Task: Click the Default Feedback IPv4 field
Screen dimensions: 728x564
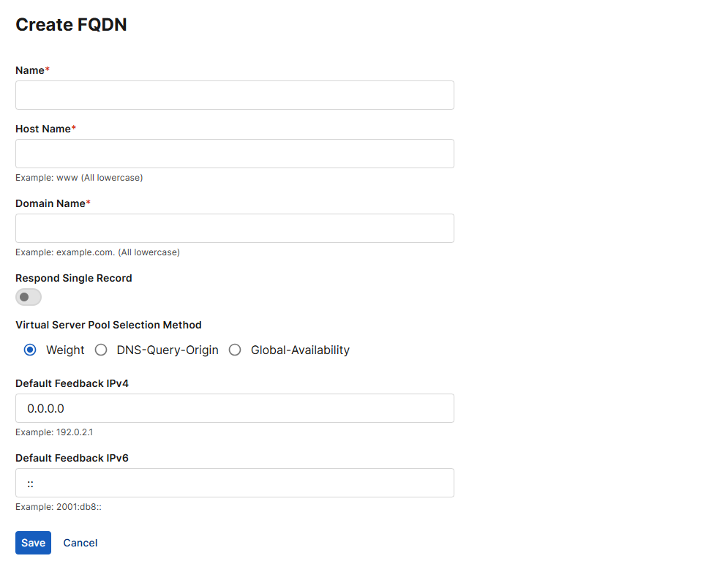Action: point(234,408)
